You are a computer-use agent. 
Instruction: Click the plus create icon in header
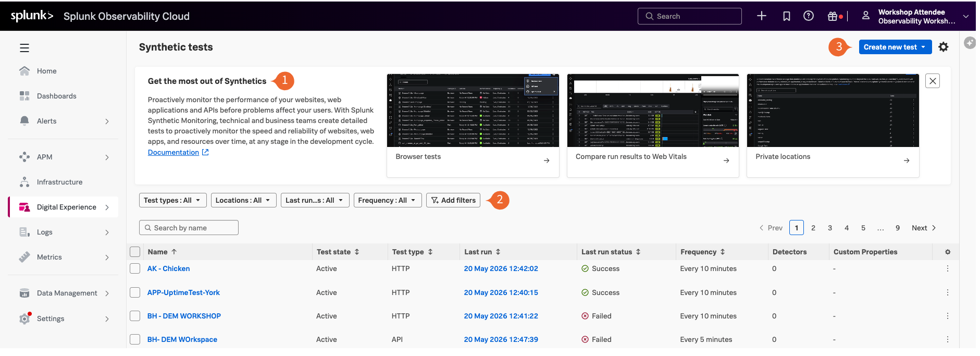coord(762,16)
